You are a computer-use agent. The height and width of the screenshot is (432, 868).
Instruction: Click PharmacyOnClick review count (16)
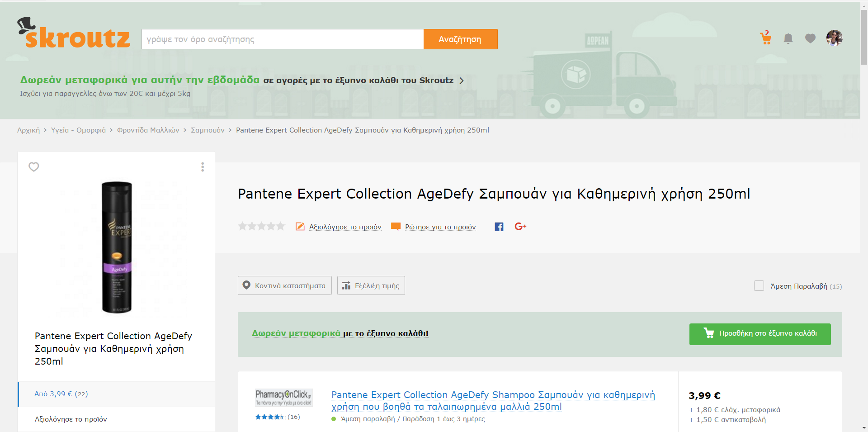[294, 417]
